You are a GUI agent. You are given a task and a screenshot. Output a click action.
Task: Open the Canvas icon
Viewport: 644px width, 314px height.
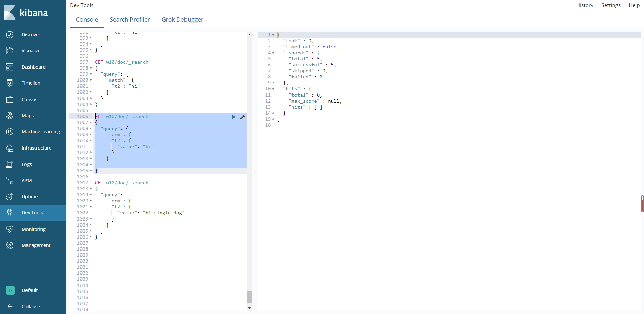(x=10, y=100)
